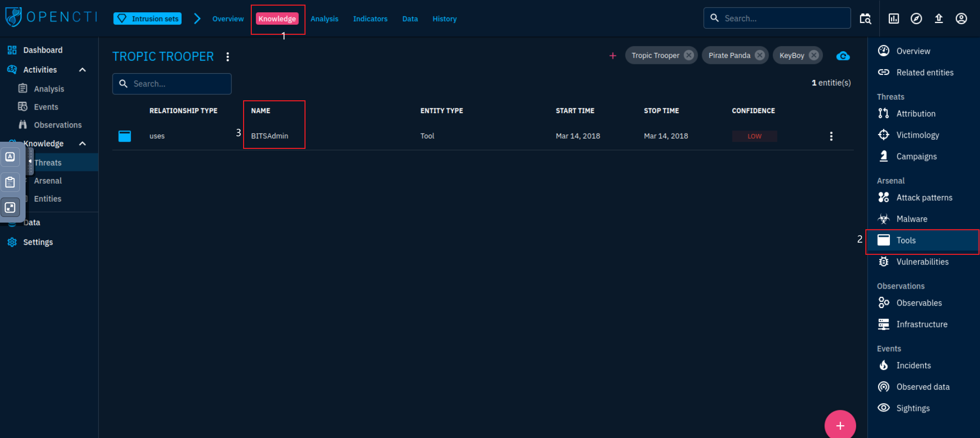Viewport: 980px width, 438px height.
Task: Open Dashboard in left sidebar
Action: [x=49, y=50]
